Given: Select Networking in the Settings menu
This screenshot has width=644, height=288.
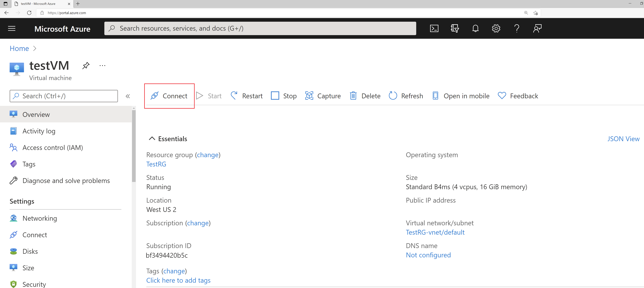Looking at the screenshot, I should pos(40,218).
